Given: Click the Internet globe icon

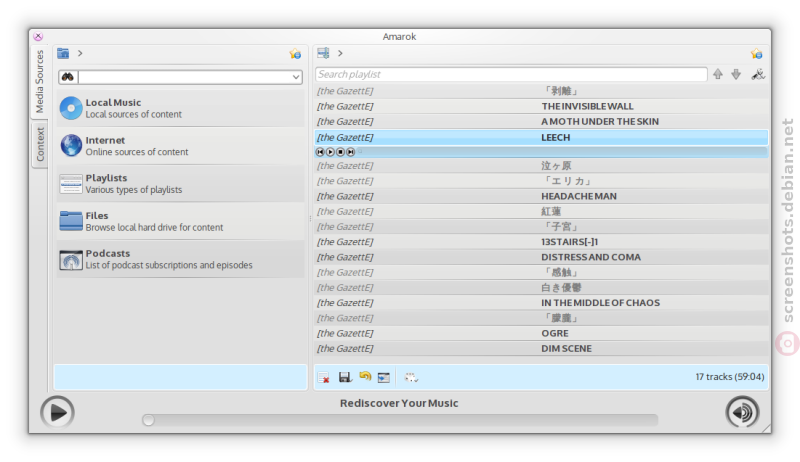Looking at the screenshot, I should tap(71, 146).
